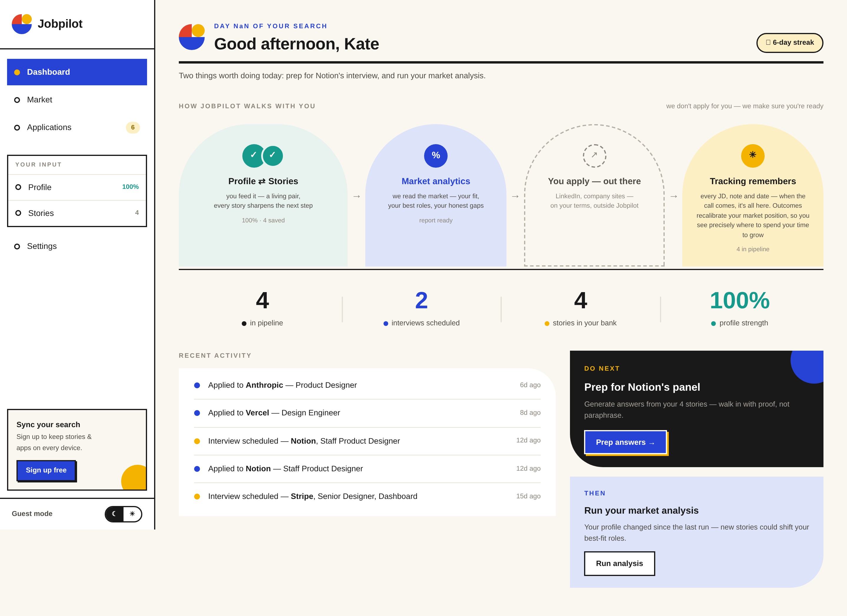
Task: Click the '15d ago' timestamp
Action: click(x=528, y=497)
